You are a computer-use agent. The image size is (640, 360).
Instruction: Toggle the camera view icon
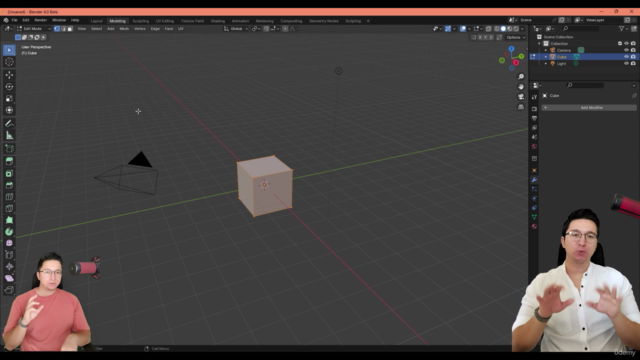[x=521, y=97]
